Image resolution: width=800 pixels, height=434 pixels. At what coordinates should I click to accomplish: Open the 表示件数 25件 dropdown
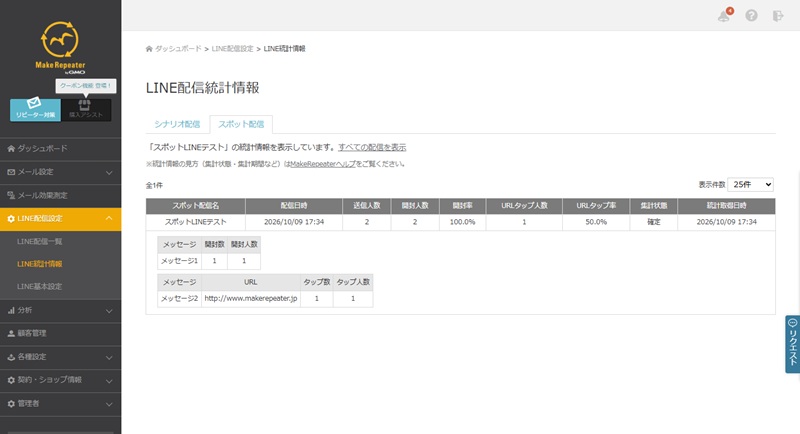coord(751,185)
